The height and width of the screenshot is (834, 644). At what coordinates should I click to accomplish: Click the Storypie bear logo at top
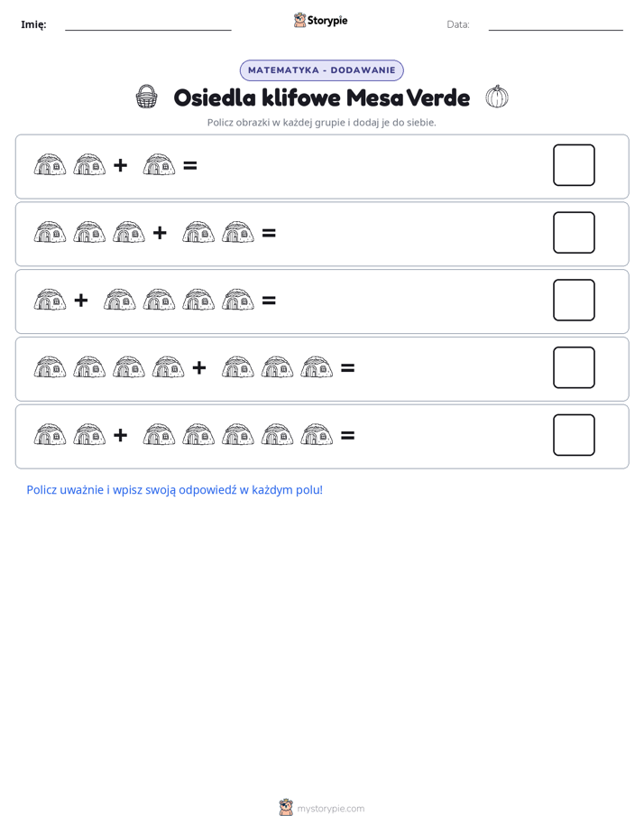[x=299, y=20]
